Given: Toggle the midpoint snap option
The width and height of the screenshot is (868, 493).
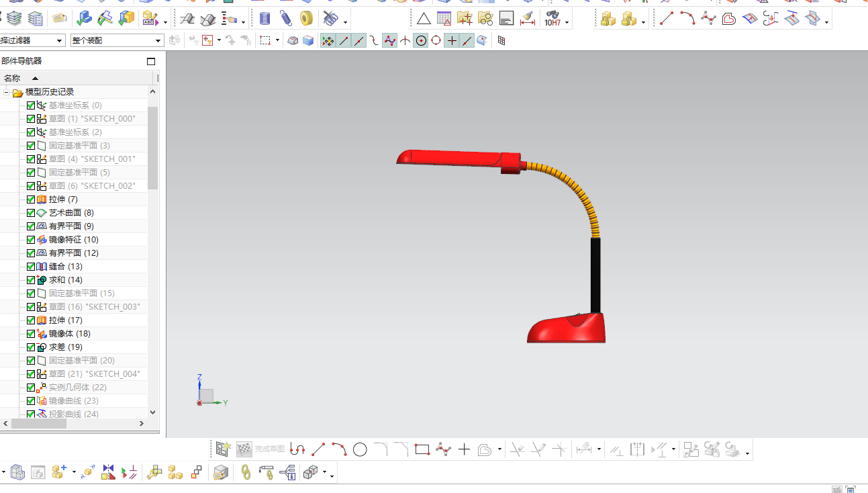Looking at the screenshot, I should coord(359,41).
